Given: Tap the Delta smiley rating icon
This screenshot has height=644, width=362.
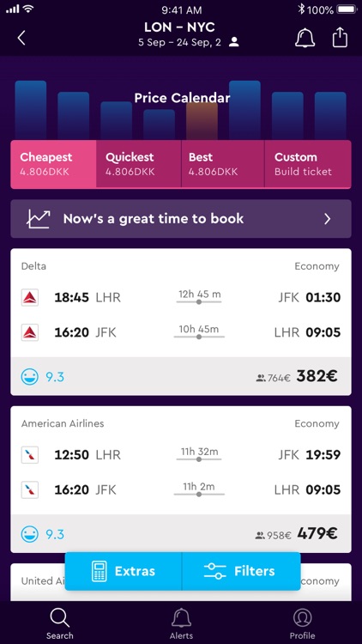Looking at the screenshot, I should tap(30, 376).
